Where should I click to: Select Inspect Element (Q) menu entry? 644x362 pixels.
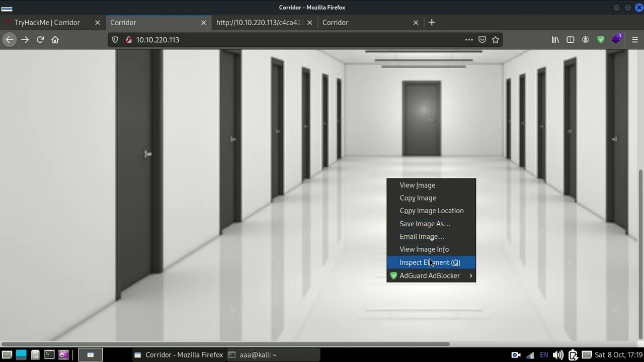point(431,262)
